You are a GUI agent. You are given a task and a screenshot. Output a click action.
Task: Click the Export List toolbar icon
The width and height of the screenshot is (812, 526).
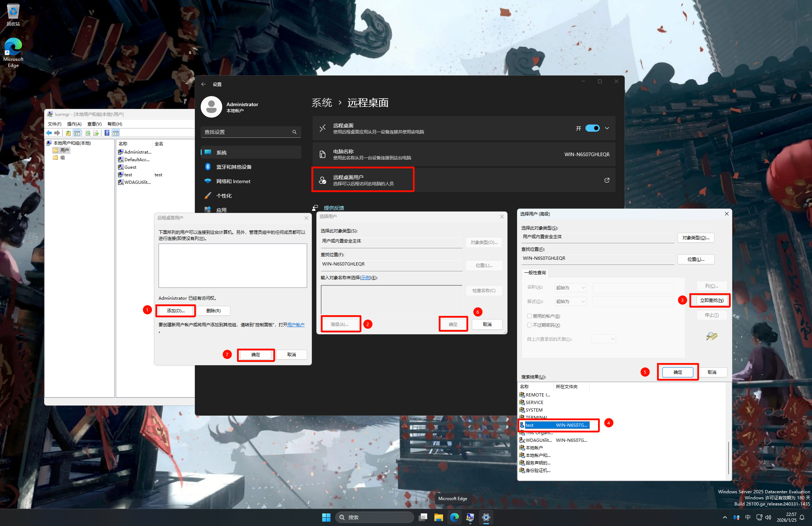96,133
